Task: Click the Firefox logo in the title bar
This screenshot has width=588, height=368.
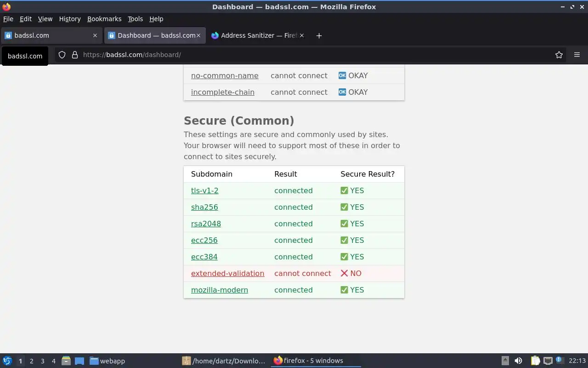Action: (6, 6)
